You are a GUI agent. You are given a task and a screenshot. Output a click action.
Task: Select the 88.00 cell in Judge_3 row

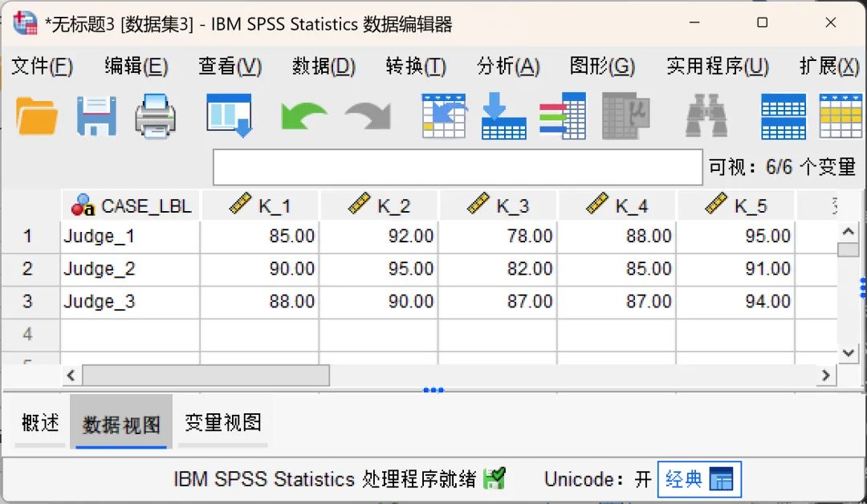(x=259, y=302)
